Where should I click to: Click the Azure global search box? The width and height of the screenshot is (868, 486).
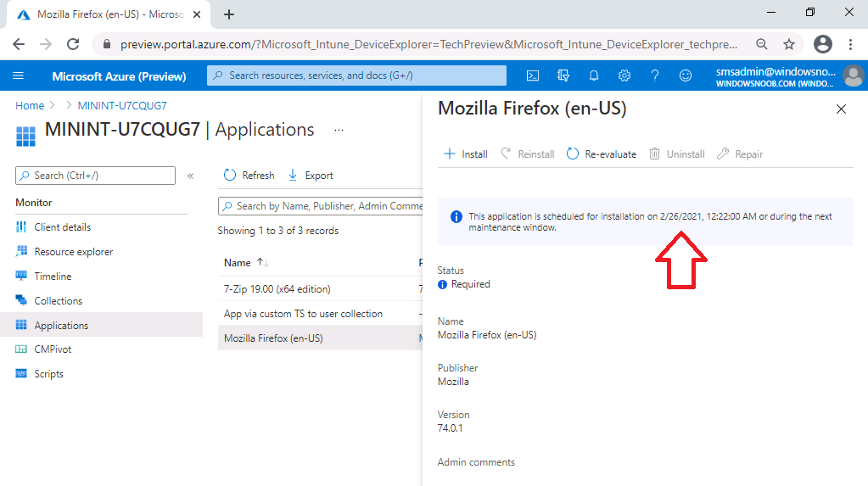[356, 75]
